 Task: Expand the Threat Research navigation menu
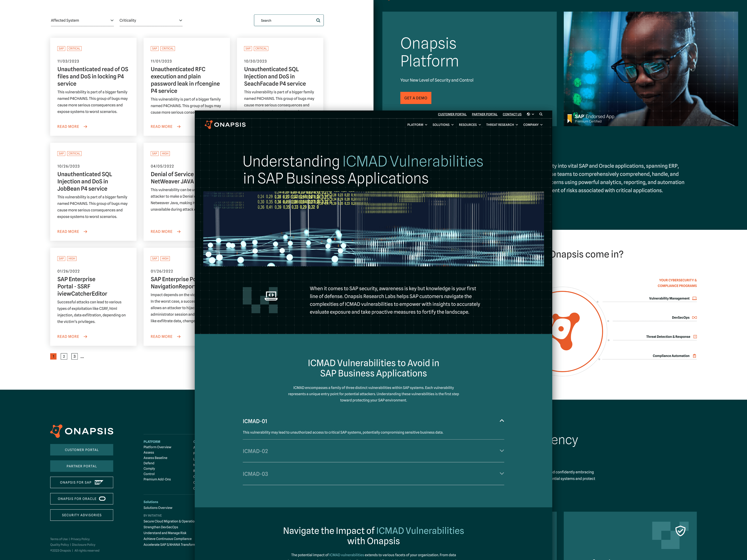502,125
